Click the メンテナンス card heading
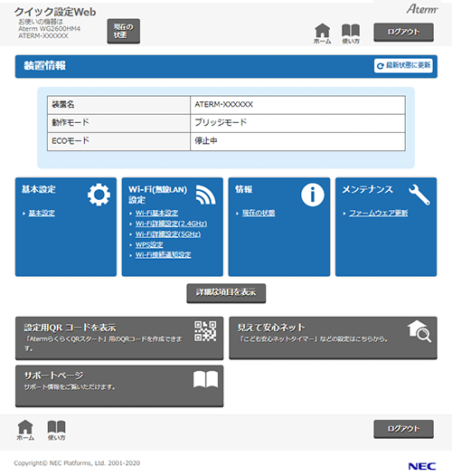This screenshot has height=476, width=452. tap(367, 189)
